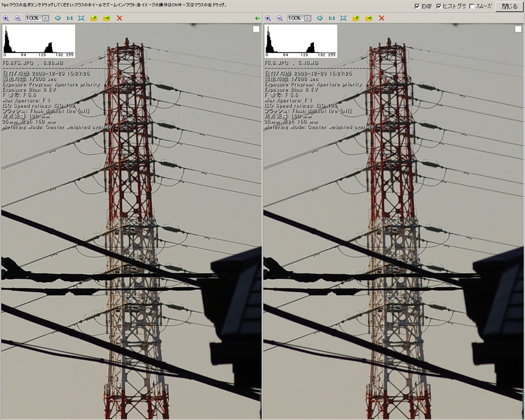Click the left pane center-image crosshair icon
Image resolution: width=525 pixels, height=420 pixels.
(x=58, y=18)
